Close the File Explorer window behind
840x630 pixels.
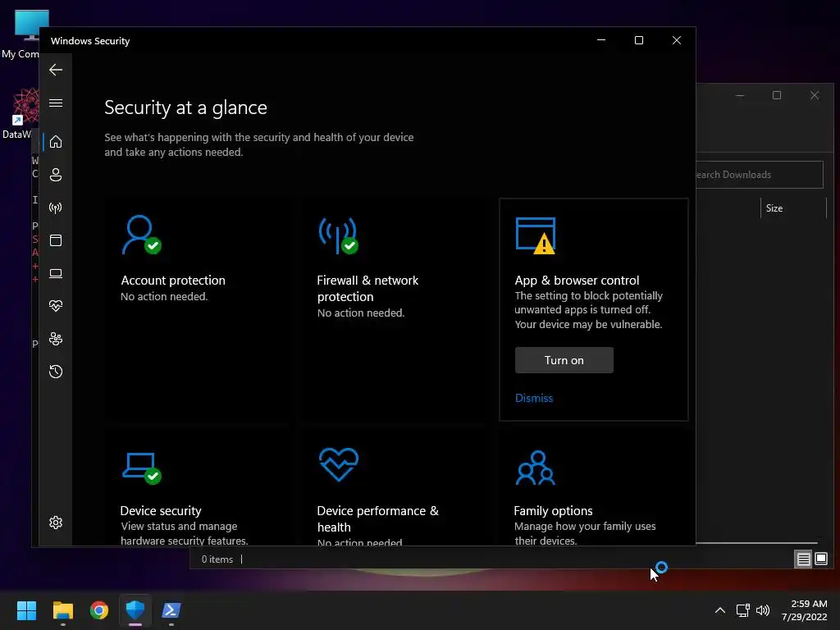coord(815,95)
